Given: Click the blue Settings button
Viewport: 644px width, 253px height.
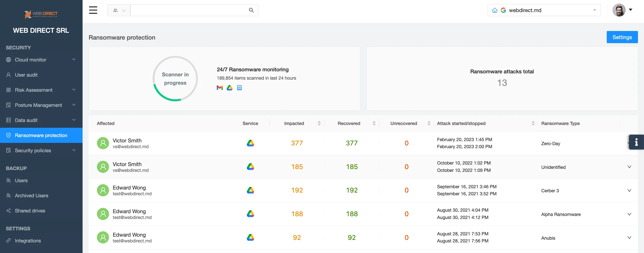Looking at the screenshot, I should point(622,37).
